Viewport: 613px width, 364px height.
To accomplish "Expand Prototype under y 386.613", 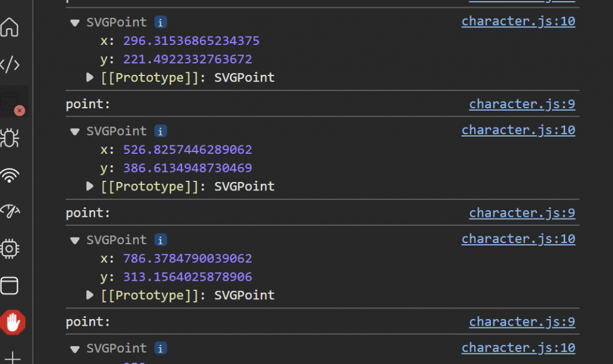I will (x=90, y=186).
